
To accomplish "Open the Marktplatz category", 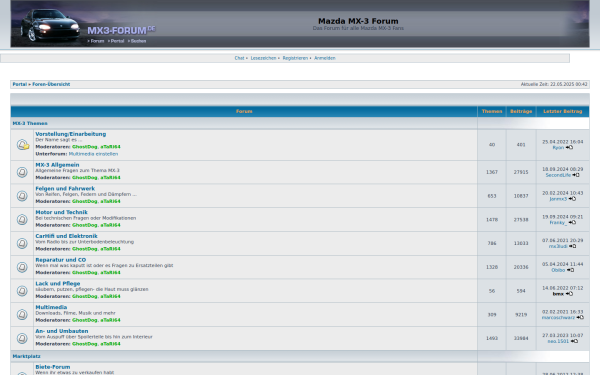I will coord(26,356).
